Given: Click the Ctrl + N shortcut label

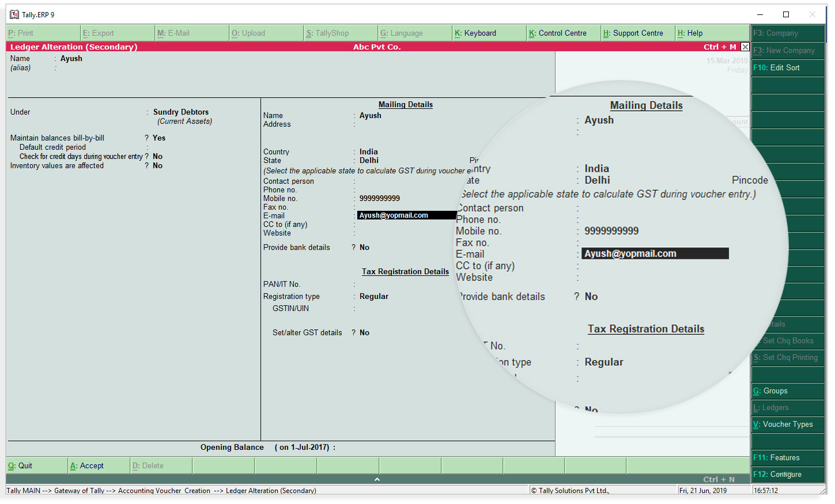Looking at the screenshot, I should click(719, 479).
